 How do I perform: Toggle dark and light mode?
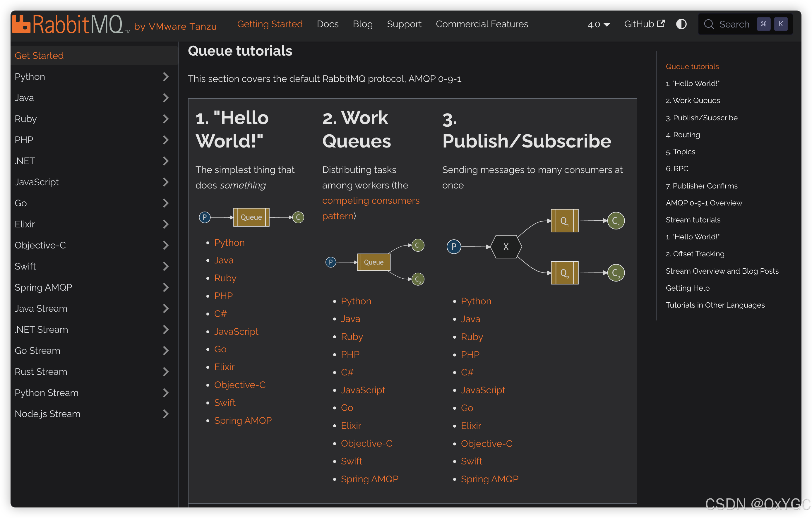(x=681, y=24)
